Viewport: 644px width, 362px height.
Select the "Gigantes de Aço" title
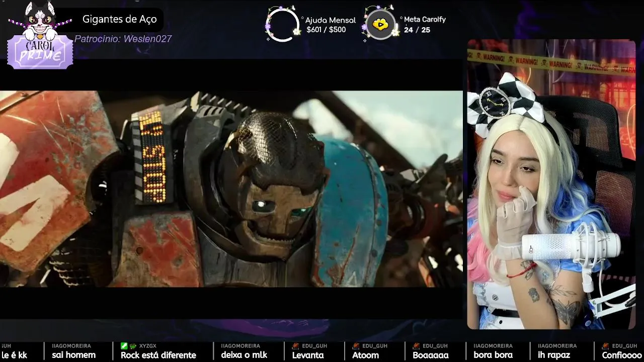120,20
